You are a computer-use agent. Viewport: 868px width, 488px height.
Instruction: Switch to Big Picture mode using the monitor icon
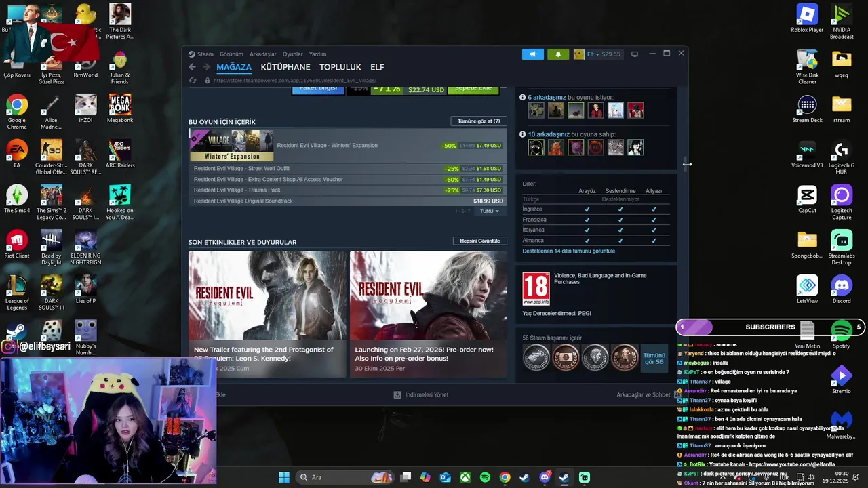tap(635, 54)
